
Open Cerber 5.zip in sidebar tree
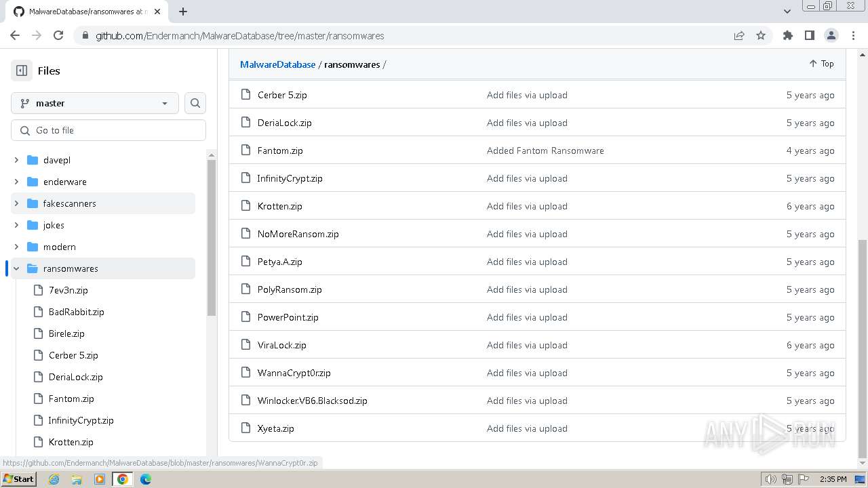pyautogui.click(x=73, y=355)
